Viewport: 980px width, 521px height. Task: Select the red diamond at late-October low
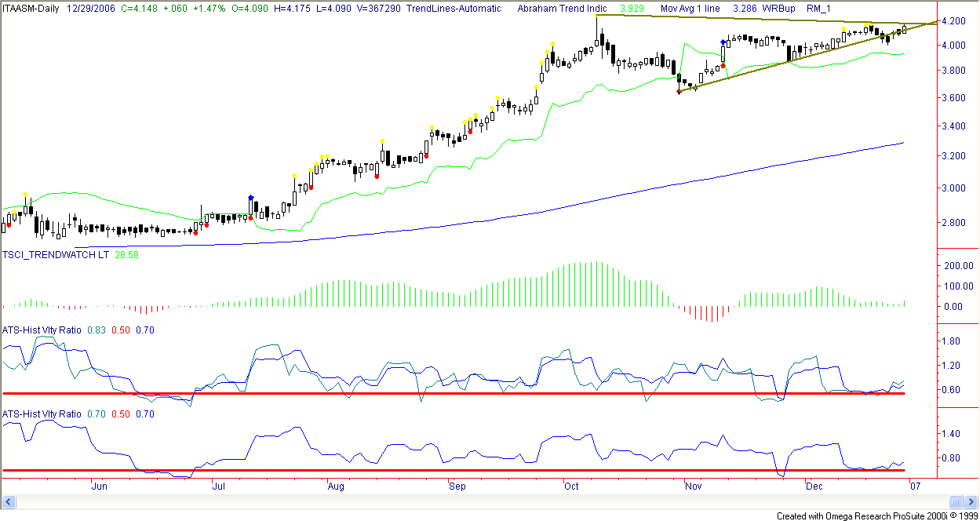coord(679,92)
